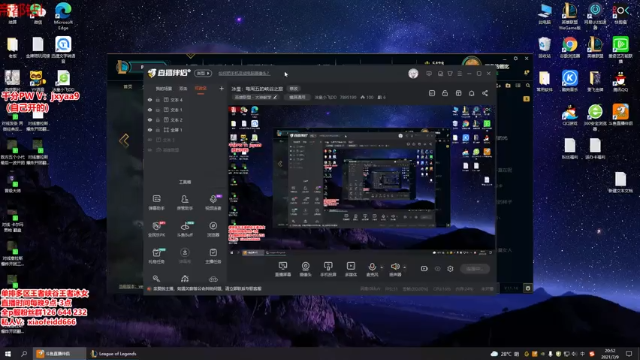The height and width of the screenshot is (360, 640).
Task: Hide the 全屏 1 source layer
Action: point(150,130)
